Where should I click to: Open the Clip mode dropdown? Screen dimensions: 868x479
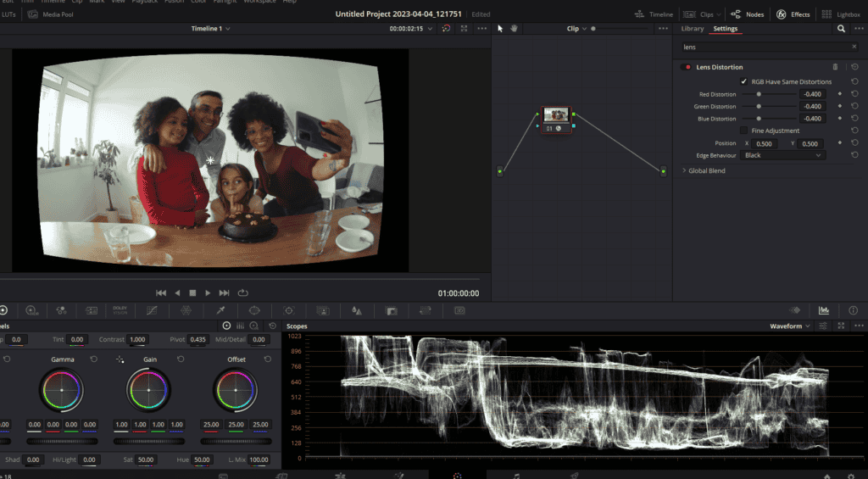coord(576,29)
